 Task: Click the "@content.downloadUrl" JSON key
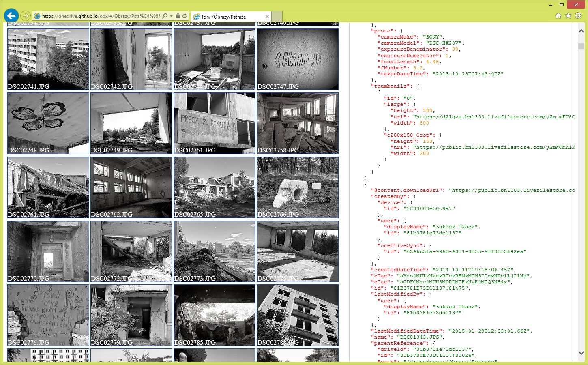pyautogui.click(x=407, y=190)
